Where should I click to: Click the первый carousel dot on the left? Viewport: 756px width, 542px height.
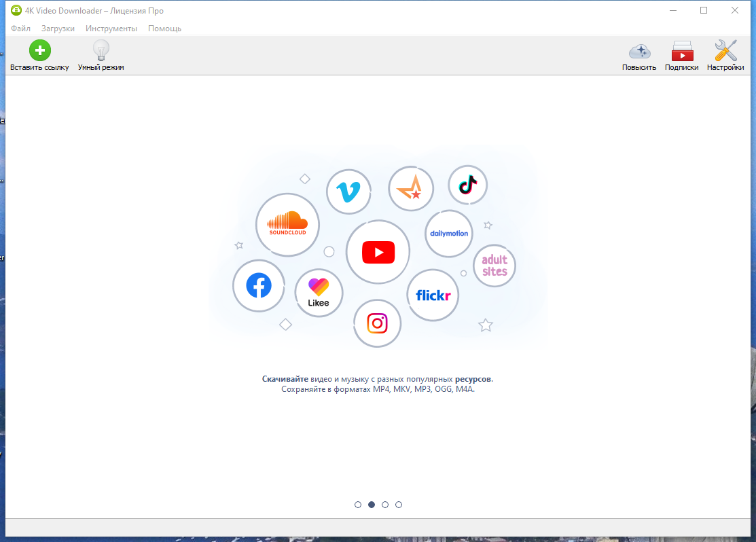pos(358,505)
